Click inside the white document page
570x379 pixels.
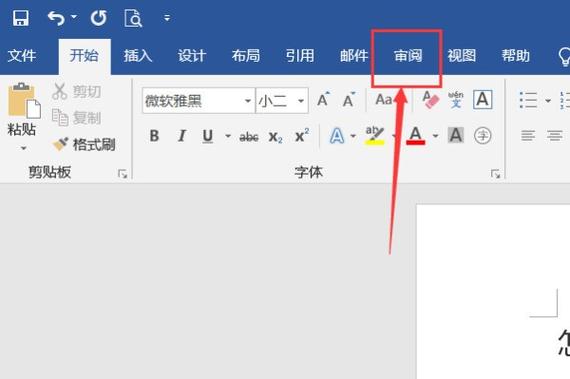pyautogui.click(x=493, y=291)
